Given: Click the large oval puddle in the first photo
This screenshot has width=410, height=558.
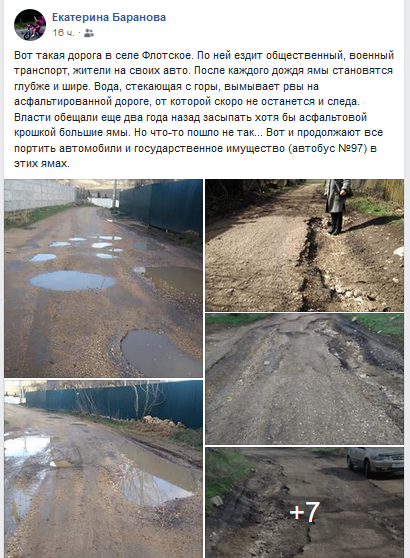Looking at the screenshot, I should 73,280.
